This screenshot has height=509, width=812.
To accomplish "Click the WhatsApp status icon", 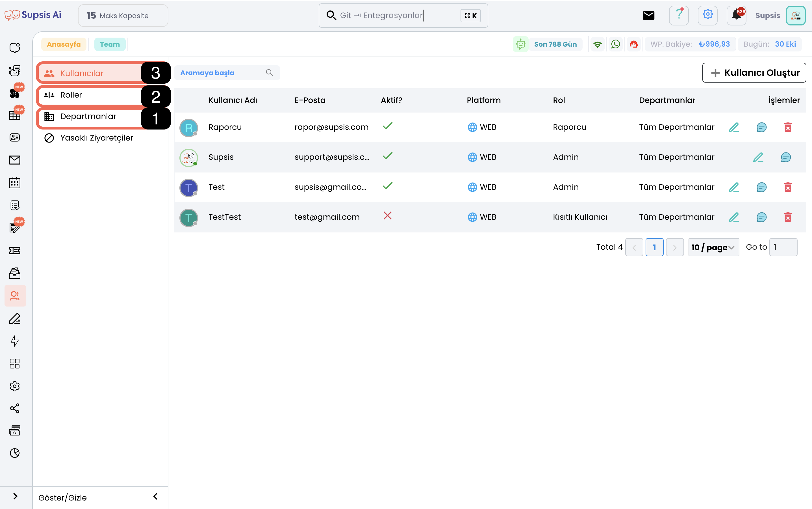I will coord(615,44).
